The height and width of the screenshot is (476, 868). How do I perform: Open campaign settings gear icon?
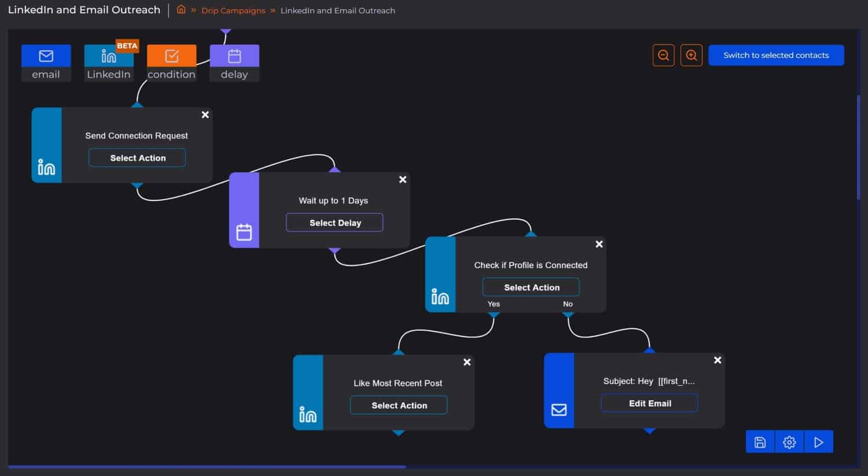pyautogui.click(x=789, y=442)
